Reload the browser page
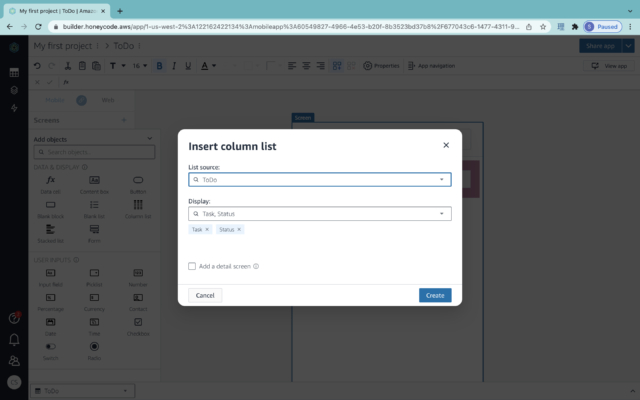640x400 pixels. tap(38, 27)
